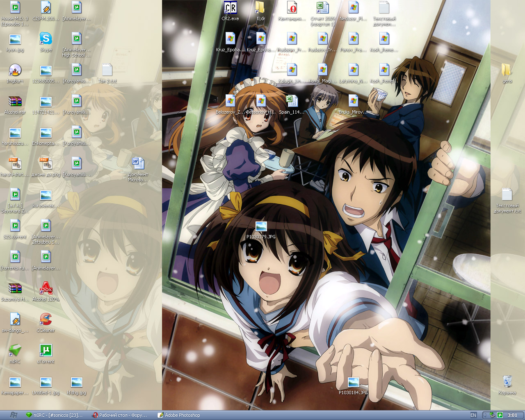The width and height of the screenshot is (525, 420).
Task: Switch to Adobe Photoshop taskbar button
Action: pos(179,415)
